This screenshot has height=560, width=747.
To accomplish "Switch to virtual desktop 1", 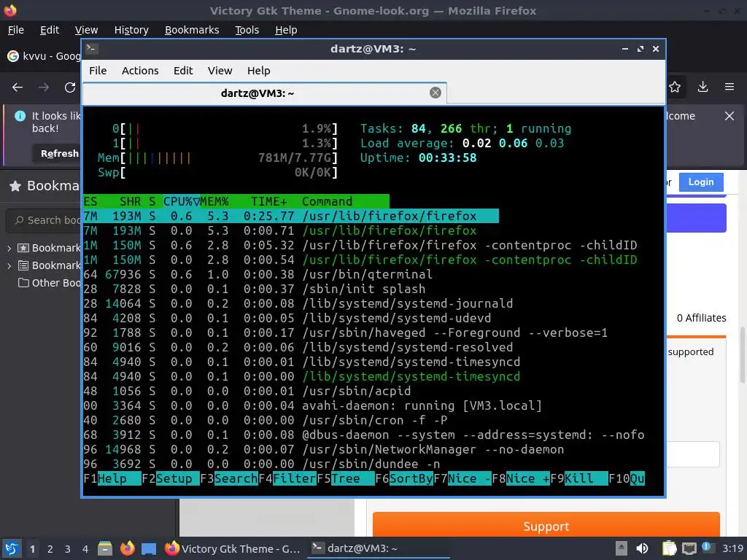I will [32, 549].
